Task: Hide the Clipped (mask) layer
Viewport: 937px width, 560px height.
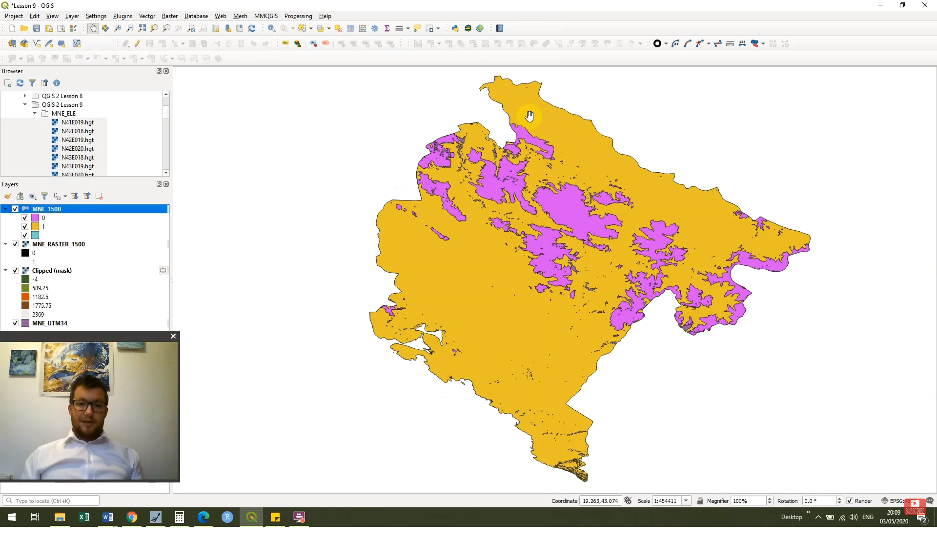Action: coord(15,270)
